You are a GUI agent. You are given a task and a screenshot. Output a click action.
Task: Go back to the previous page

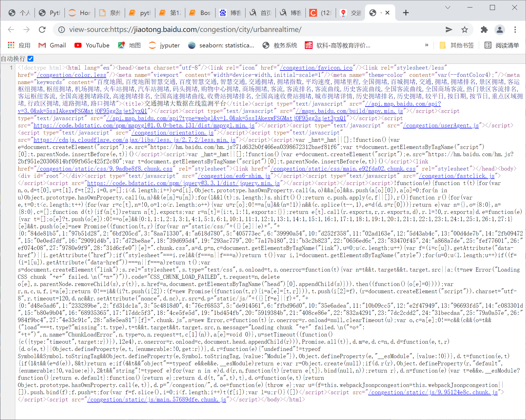coord(11,29)
